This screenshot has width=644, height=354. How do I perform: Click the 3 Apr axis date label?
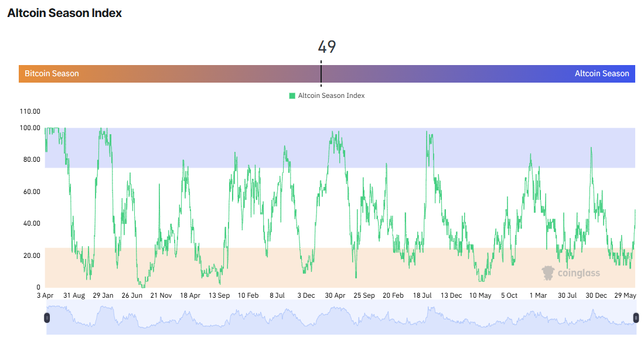[45, 295]
